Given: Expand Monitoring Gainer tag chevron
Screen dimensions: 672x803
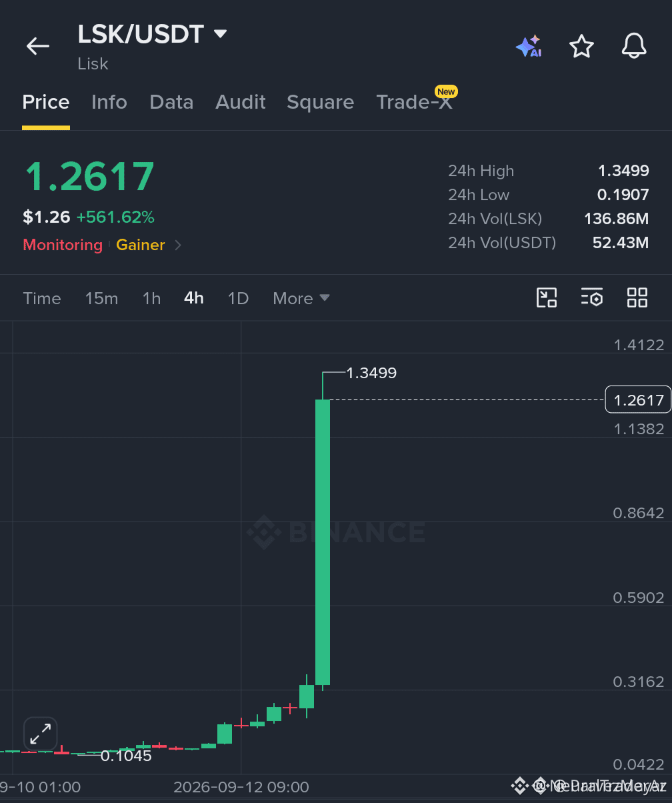Looking at the screenshot, I should coord(178,245).
